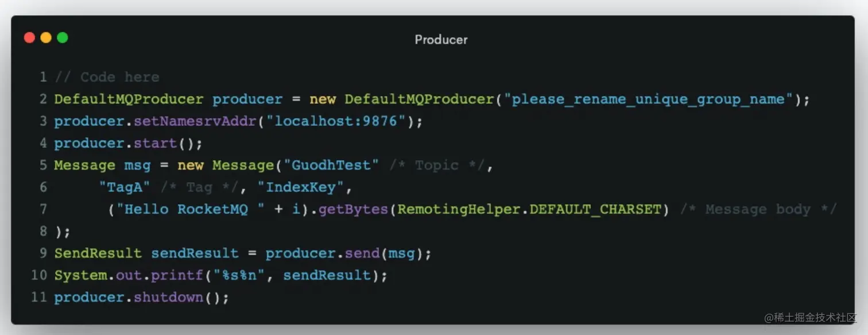Screen dimensions: 868x335
Task: Click the "// Code here" comment
Action: point(107,77)
